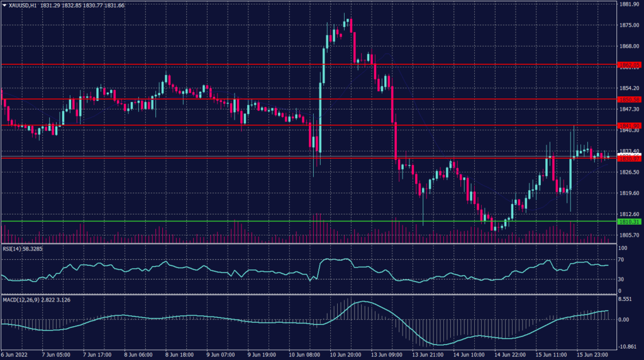
Task: Select the red 1862.05 price level tag
Action: click(629, 65)
